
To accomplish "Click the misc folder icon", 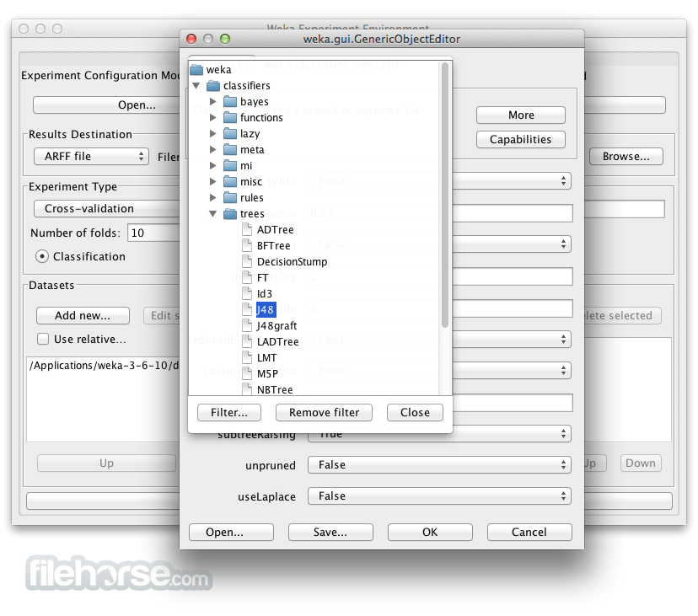I will [x=230, y=181].
